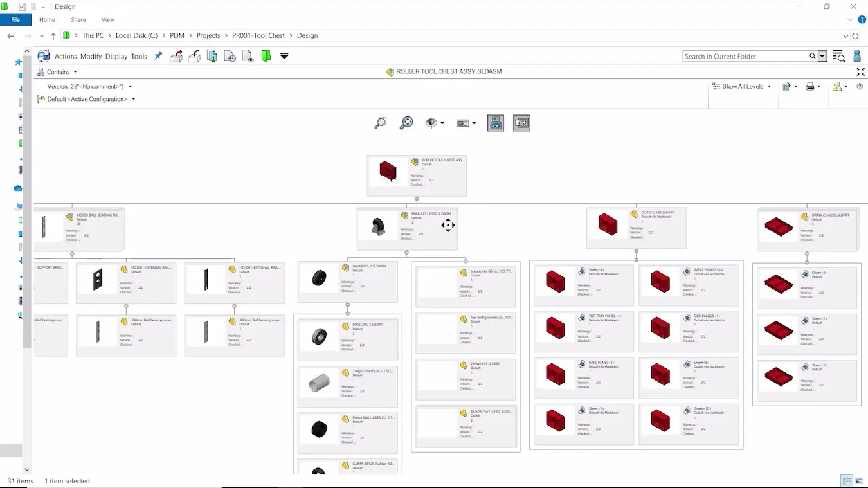Open the print icon on the right
Image resolution: width=868 pixels, height=488 pixels.
pyautogui.click(x=810, y=86)
